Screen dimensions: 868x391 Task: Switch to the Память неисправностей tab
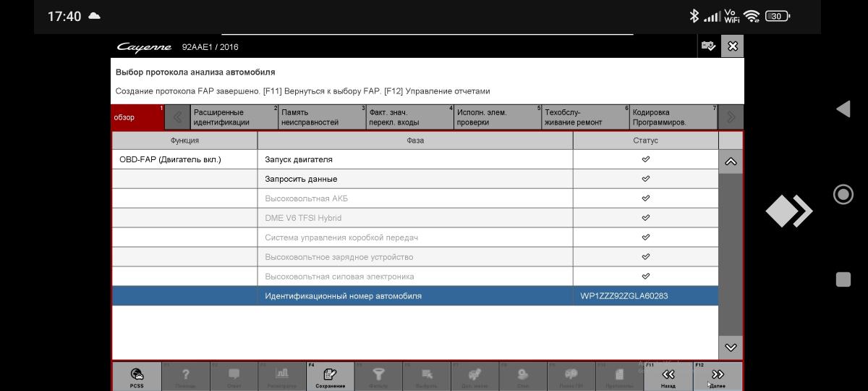(322, 117)
